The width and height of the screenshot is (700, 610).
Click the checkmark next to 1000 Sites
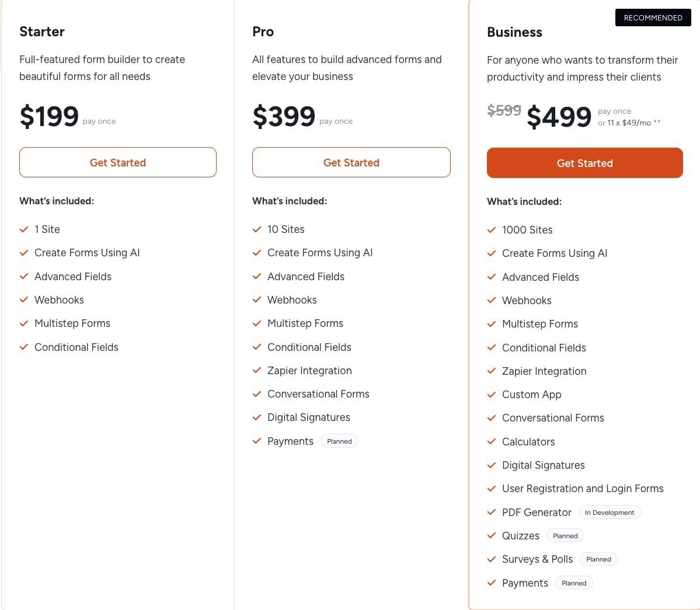coord(492,230)
